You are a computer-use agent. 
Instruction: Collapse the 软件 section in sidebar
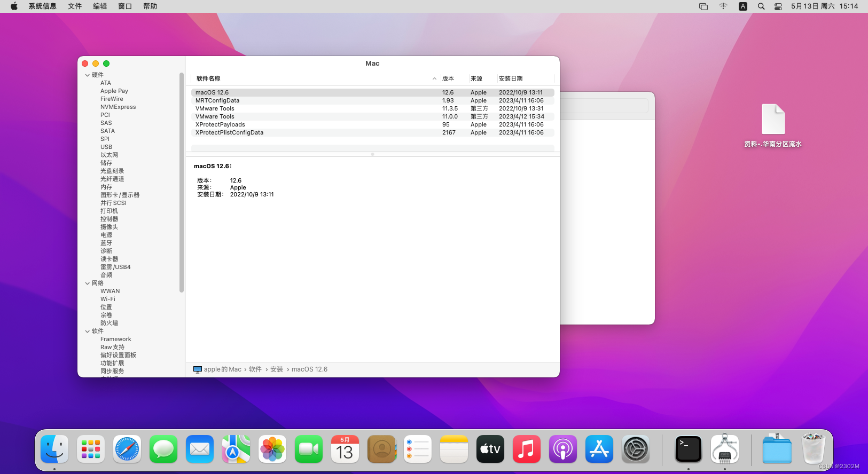tap(88, 331)
